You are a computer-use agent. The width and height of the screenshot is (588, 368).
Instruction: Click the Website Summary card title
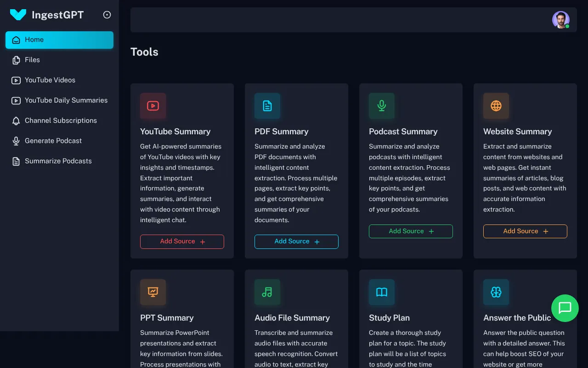coord(517,132)
